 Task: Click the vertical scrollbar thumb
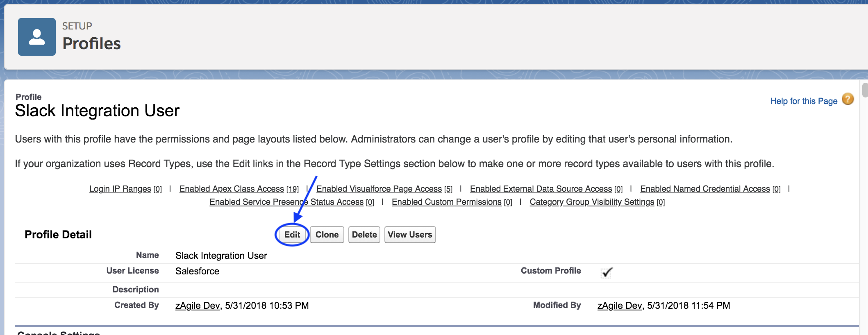[x=865, y=90]
